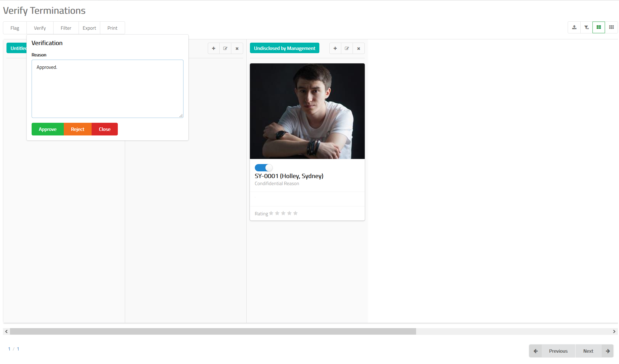Go to Next page
Viewport: 619px width, 364px height.
coord(588,351)
